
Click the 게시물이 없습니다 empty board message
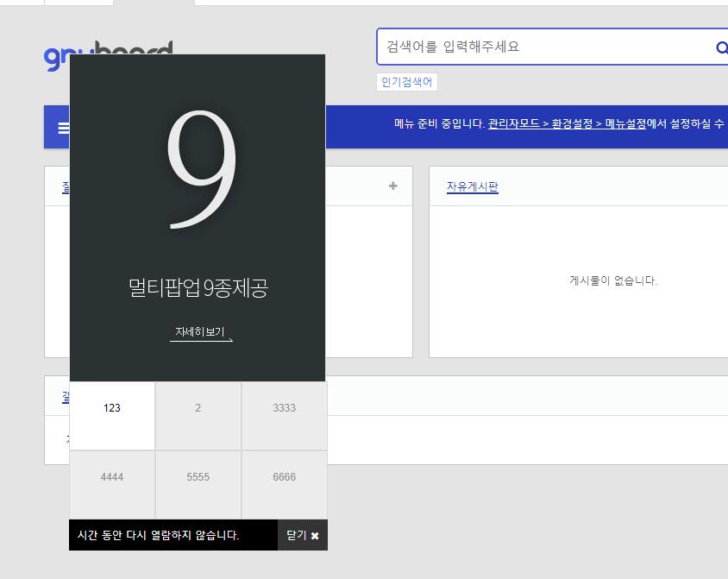612,280
